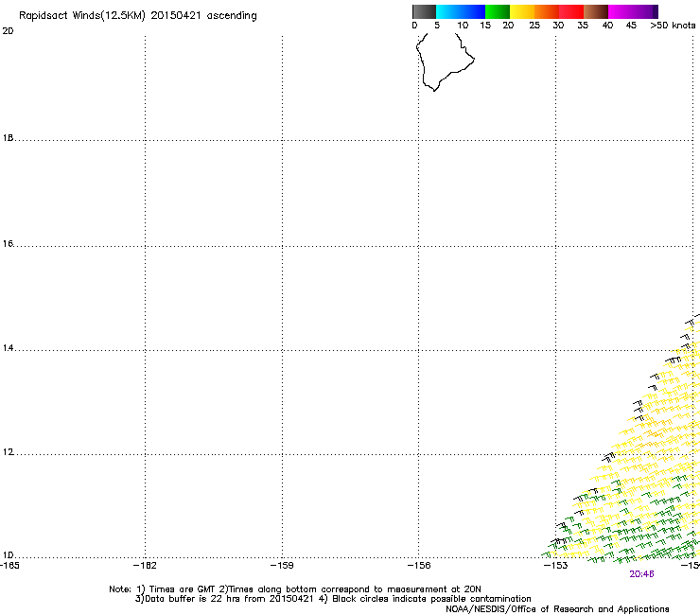
Task: Click the longitude label -162
Action: (145, 566)
